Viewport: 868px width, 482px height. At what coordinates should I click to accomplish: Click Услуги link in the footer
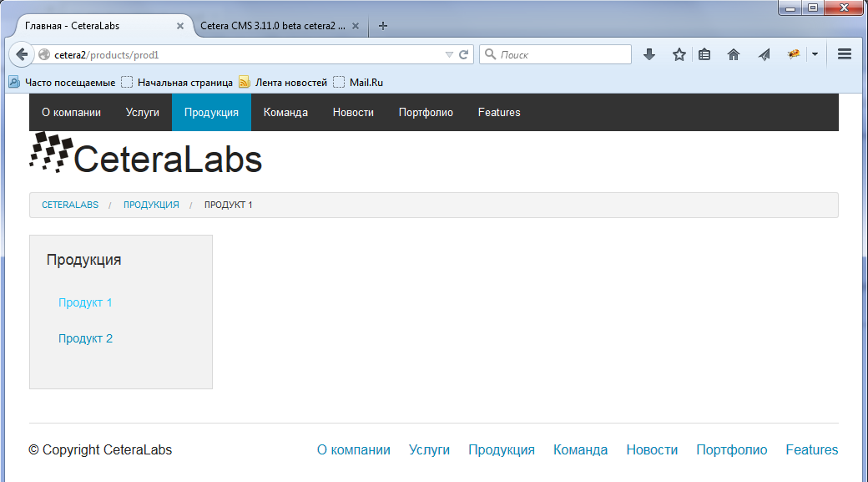click(429, 450)
